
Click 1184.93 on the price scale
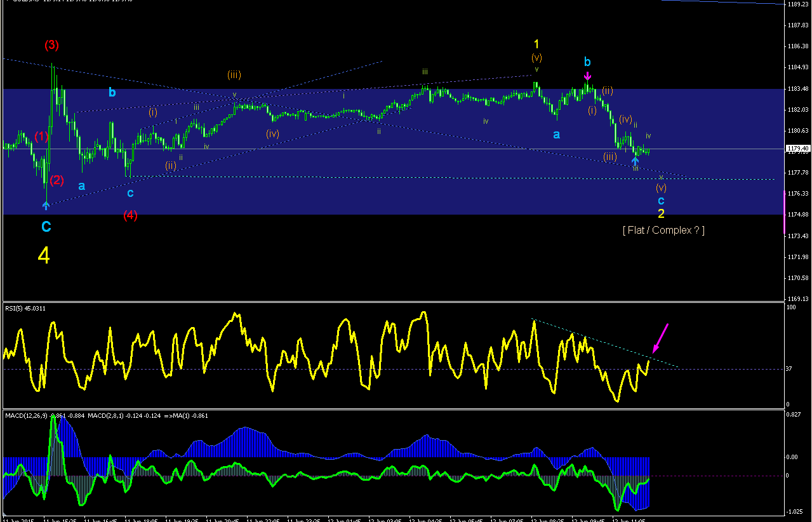coord(797,67)
